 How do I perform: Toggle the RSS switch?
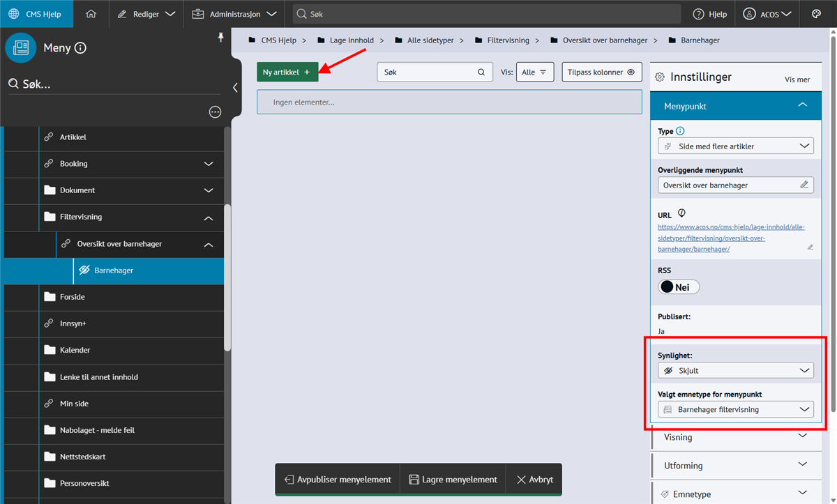coord(678,287)
